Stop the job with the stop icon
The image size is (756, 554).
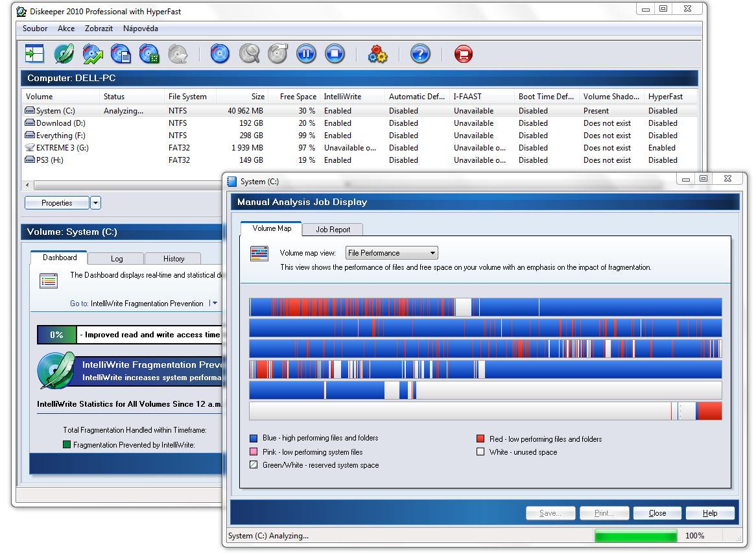pos(335,54)
